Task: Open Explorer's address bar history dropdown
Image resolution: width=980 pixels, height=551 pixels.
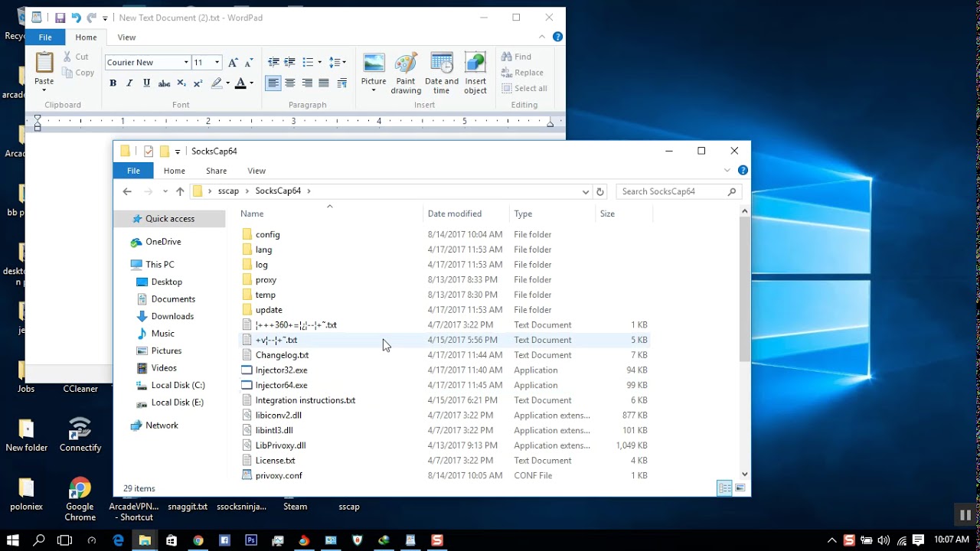Action: (x=586, y=191)
